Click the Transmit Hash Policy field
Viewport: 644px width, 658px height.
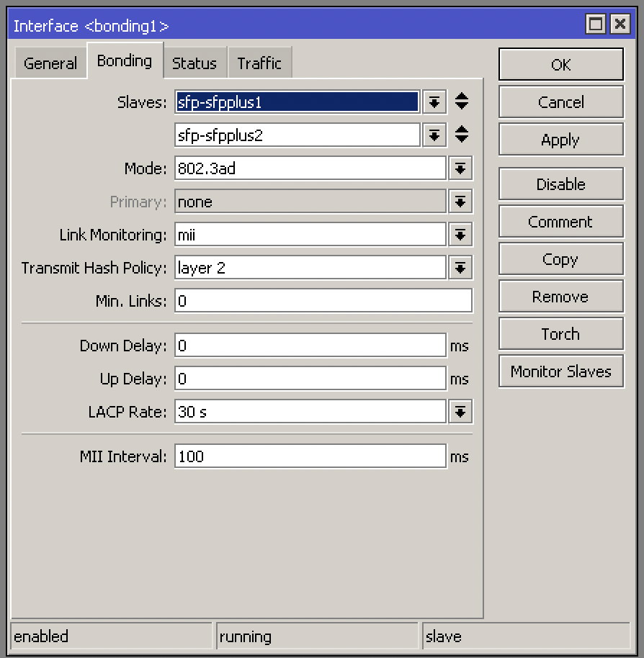coord(310,268)
